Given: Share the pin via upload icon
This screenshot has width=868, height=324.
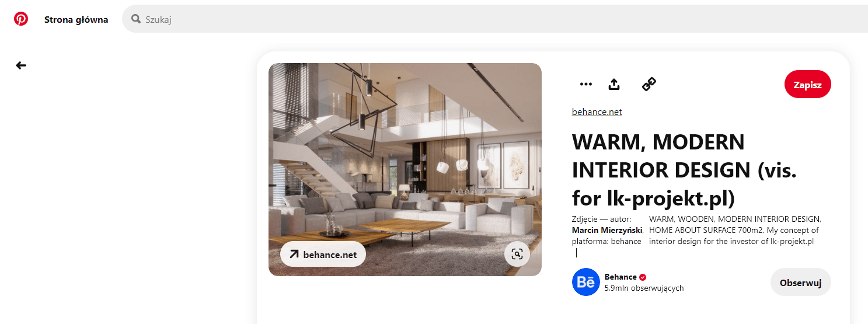Looking at the screenshot, I should coord(614,84).
